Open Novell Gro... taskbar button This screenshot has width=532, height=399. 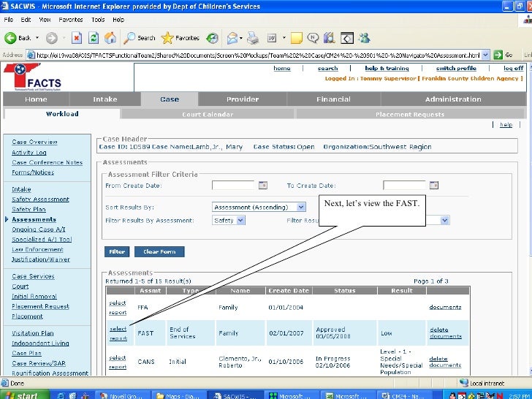[x=122, y=395]
